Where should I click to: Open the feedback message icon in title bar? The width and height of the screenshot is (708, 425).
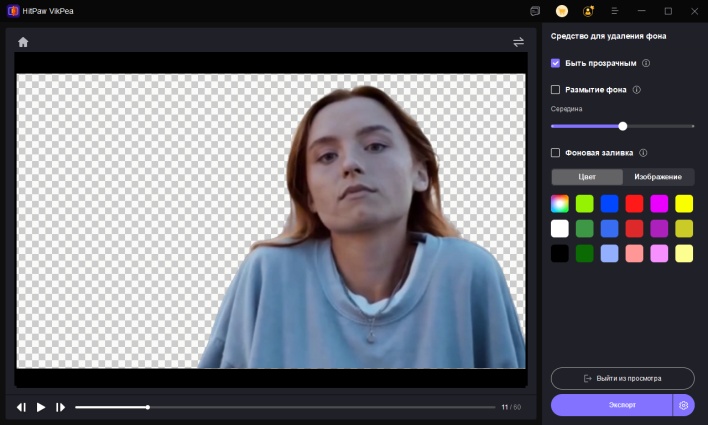click(536, 11)
